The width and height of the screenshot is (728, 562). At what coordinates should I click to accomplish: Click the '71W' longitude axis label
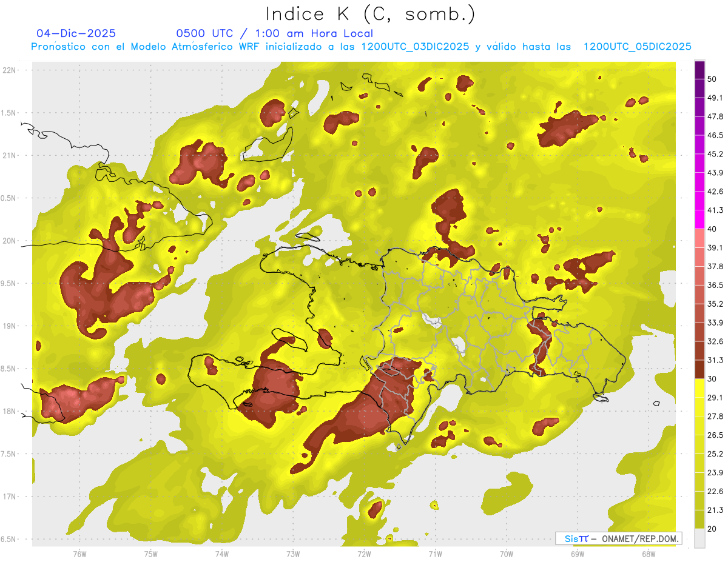pyautogui.click(x=435, y=554)
